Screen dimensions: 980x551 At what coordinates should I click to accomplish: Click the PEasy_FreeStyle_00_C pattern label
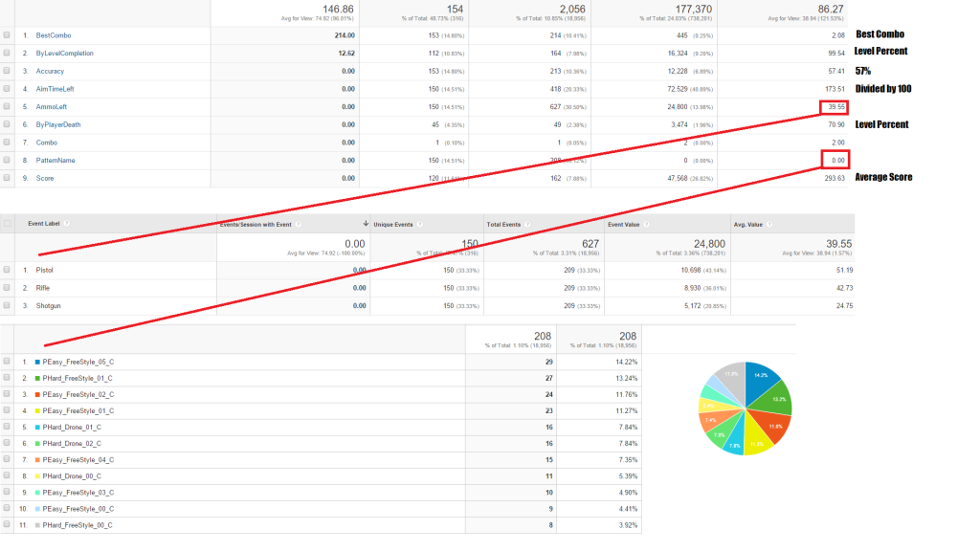coord(78,509)
